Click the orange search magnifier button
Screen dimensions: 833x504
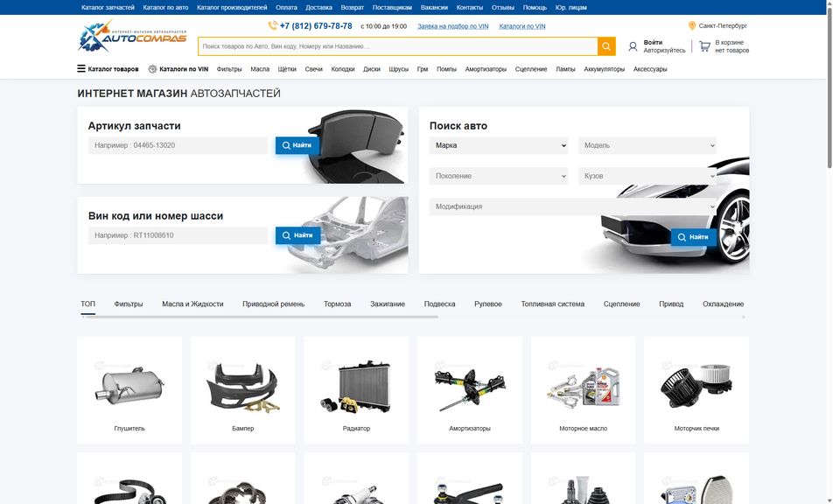click(606, 46)
